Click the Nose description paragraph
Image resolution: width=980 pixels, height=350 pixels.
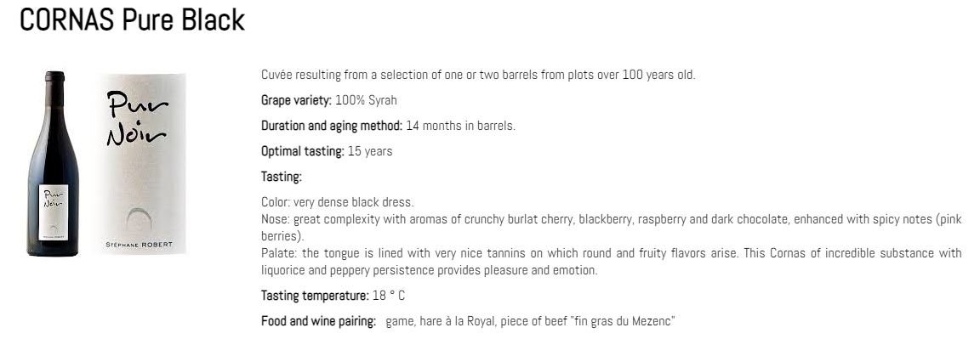612,228
